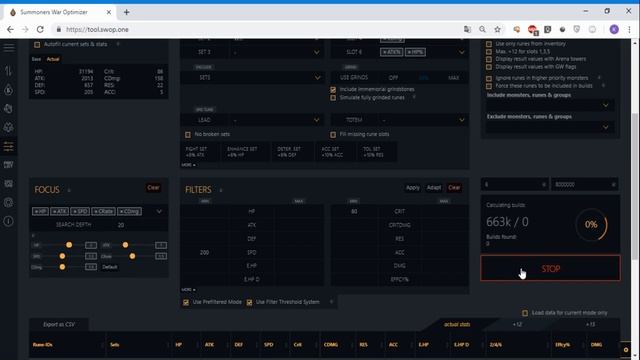Go back using browser back arrow
This screenshot has height=360, width=640.
pos(10,29)
